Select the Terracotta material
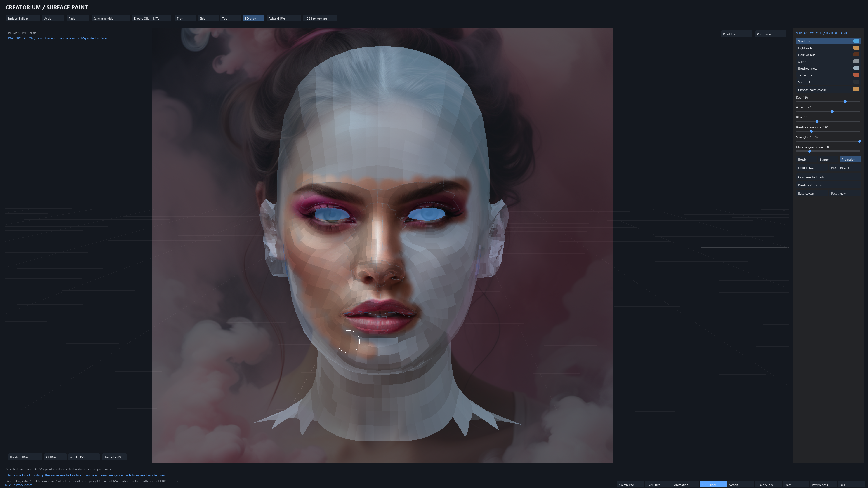 pos(828,75)
